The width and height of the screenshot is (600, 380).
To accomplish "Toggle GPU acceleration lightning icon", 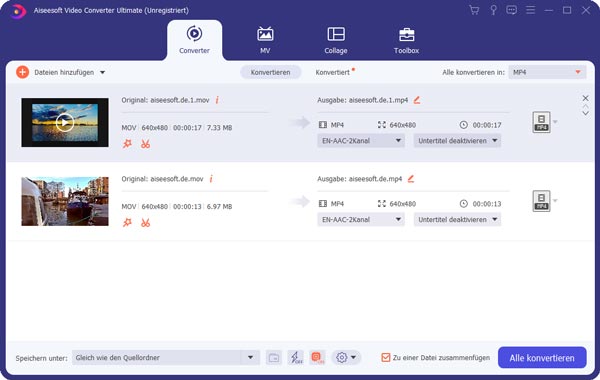I will [x=295, y=358].
